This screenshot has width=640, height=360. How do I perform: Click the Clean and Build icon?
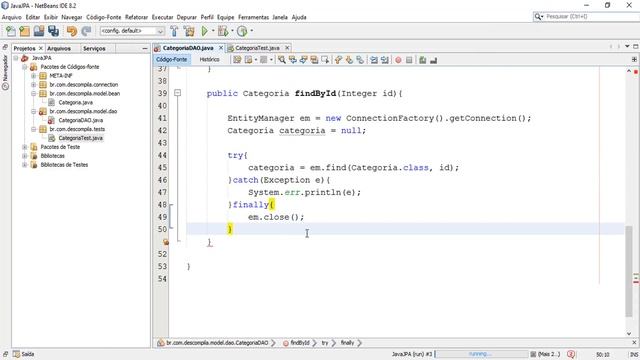coord(189,31)
